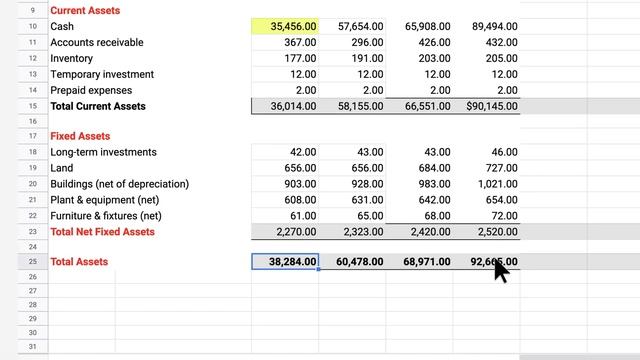
Task: Click Buildings value 903.00
Action: click(x=300, y=184)
